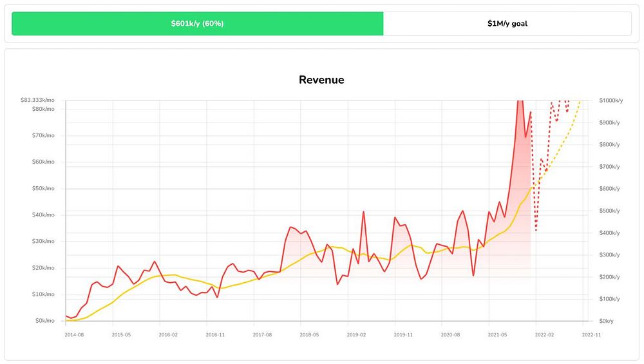Screen dimensions: 644x364
Task: Click the $40k/mo axis label
Action: tap(43, 215)
